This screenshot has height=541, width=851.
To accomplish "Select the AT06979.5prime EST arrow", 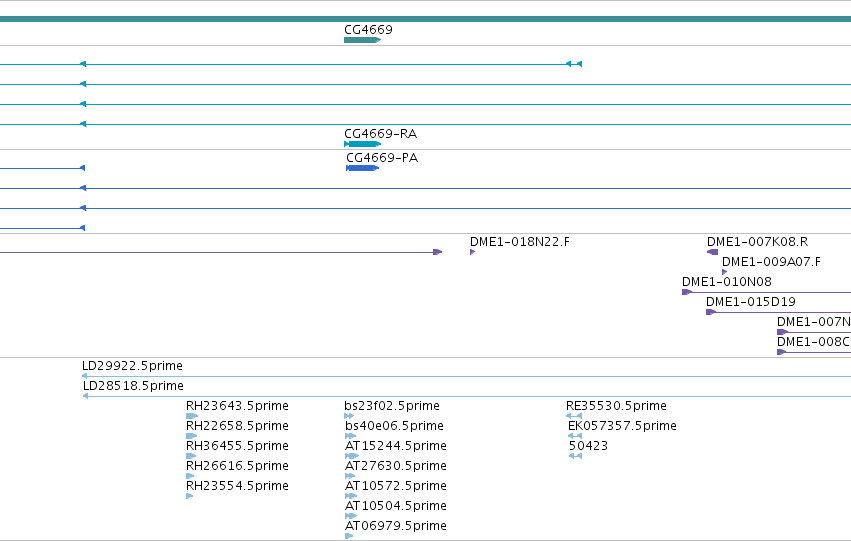I will (x=349, y=536).
